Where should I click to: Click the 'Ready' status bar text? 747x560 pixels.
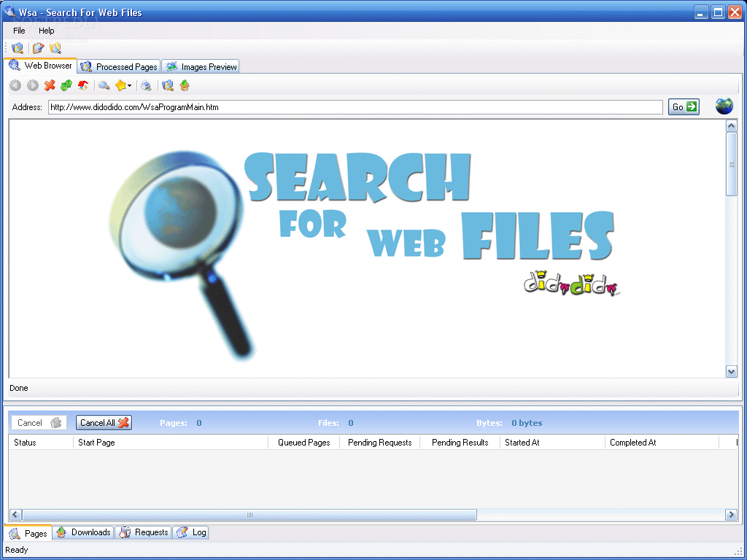17,550
